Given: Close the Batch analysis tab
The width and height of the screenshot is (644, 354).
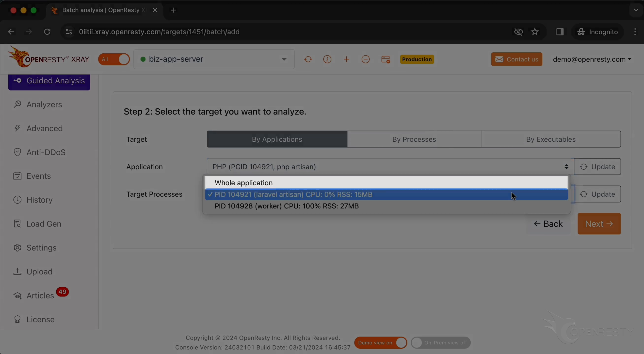Looking at the screenshot, I should point(155,10).
